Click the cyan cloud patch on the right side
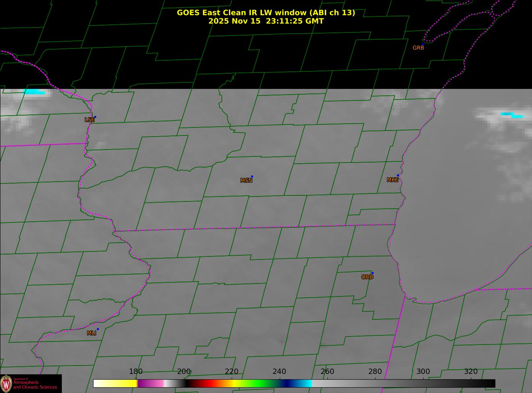The height and width of the screenshot is (393, 532). click(x=511, y=114)
